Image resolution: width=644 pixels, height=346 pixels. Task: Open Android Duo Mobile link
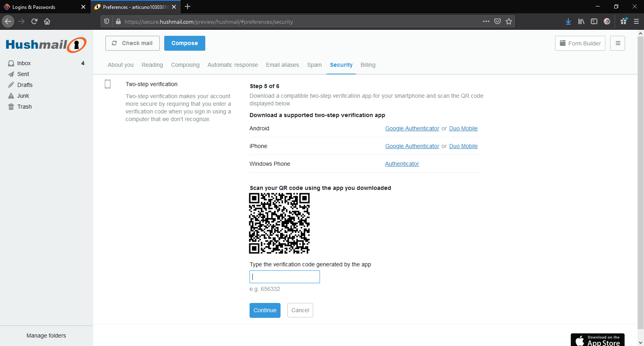point(463,128)
